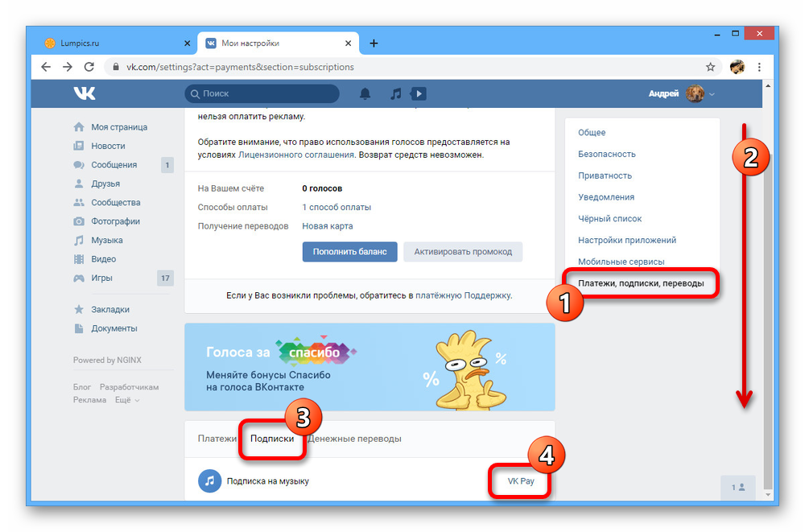Viewport: 805px width, 532px height.
Task: Expand the Ещё footer dropdown
Action: 127,400
